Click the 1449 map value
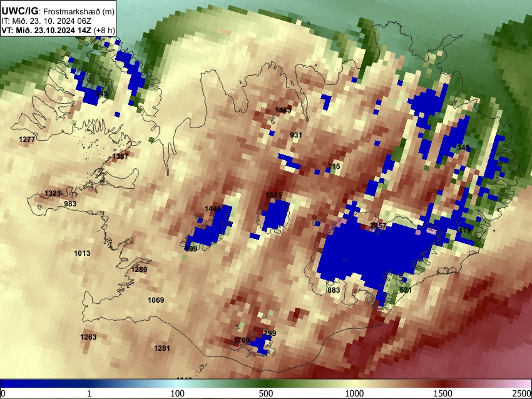The width and height of the screenshot is (532, 399). 213,209
